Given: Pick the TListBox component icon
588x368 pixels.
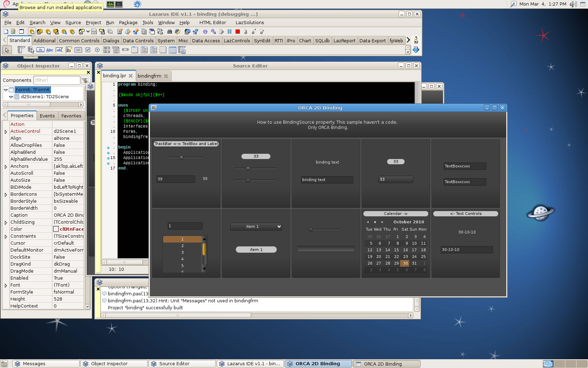Looking at the screenshot, I should coord(107,50).
